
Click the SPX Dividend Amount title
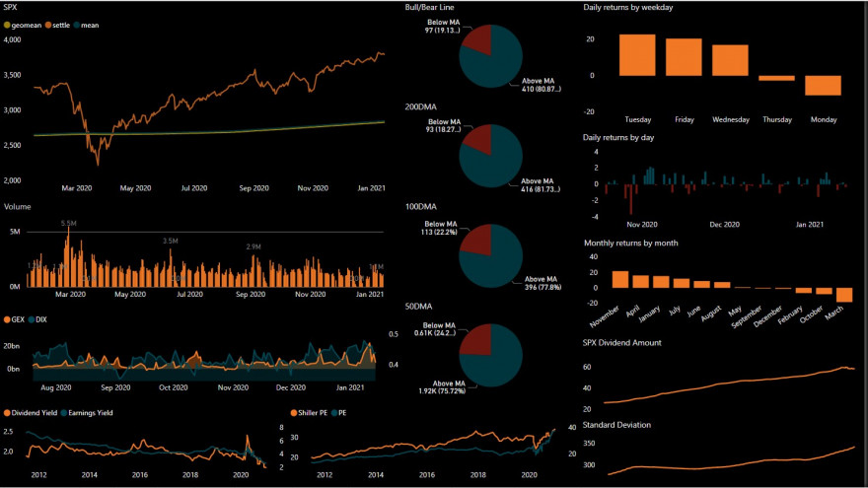click(621, 342)
